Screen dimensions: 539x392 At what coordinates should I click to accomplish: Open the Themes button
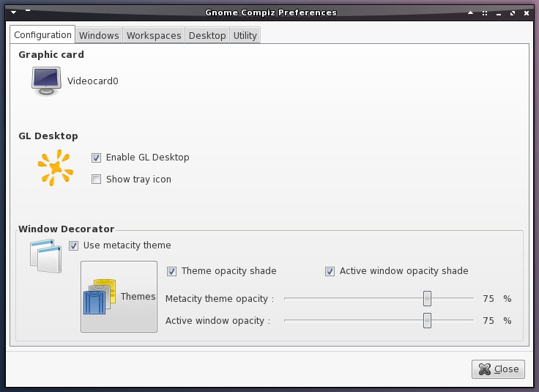119,297
